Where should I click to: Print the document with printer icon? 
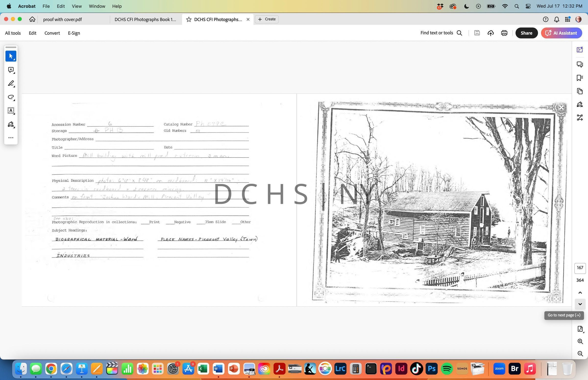pyautogui.click(x=504, y=33)
